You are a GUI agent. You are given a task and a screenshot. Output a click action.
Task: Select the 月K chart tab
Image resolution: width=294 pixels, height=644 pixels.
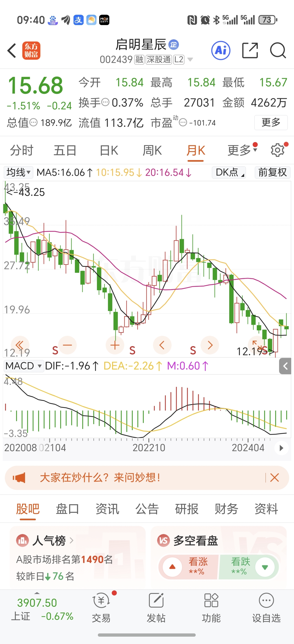coord(196,150)
